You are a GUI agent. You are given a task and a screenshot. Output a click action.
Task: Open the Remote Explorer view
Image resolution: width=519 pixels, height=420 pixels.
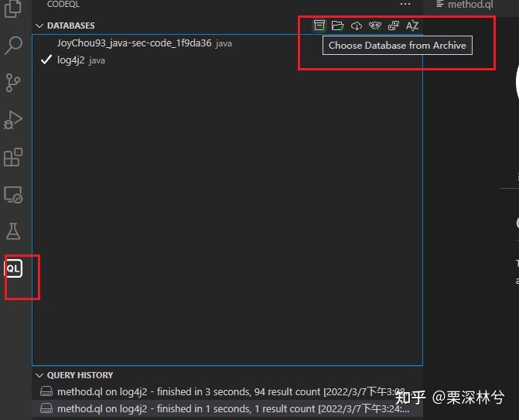(x=13, y=194)
